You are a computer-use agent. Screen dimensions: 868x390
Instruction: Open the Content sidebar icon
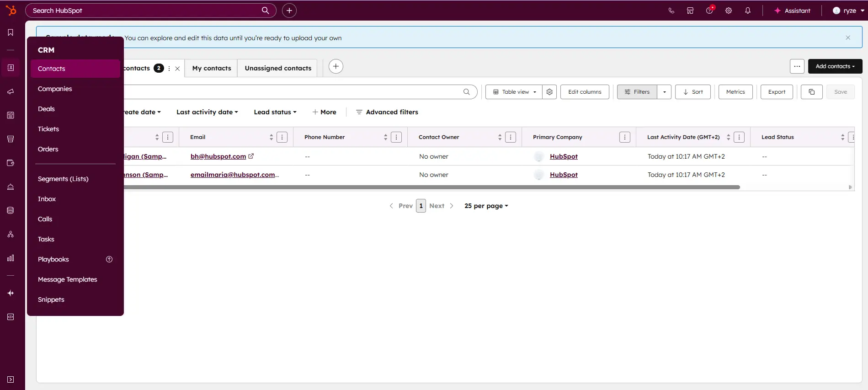(11, 115)
